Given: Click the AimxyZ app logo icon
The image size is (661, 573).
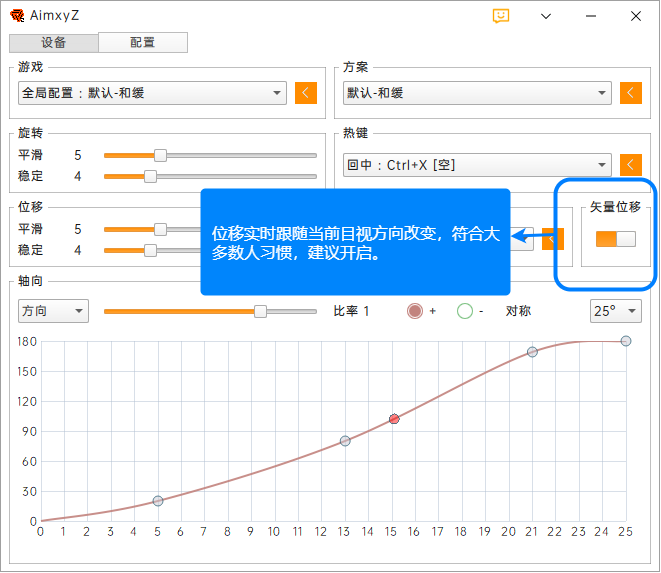Looking at the screenshot, I should point(17,16).
